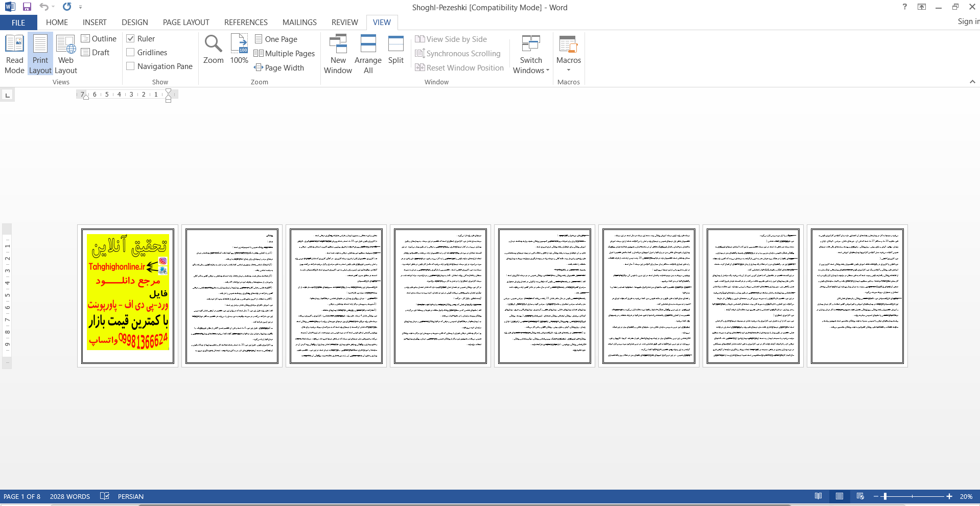Open a New Window
This screenshot has width=980, height=506.
(338, 54)
